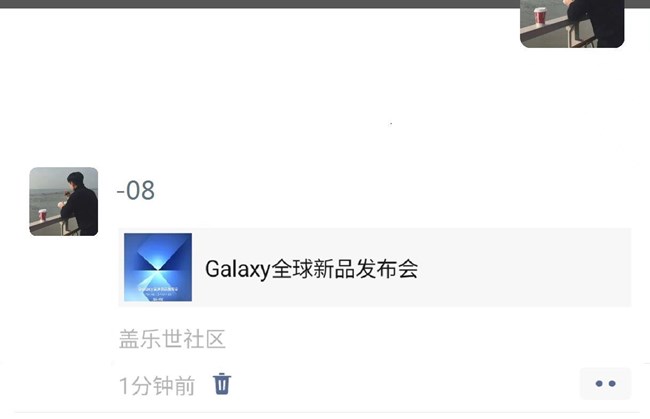This screenshot has height=419, width=650.
Task: Open the blue Galaxy event thumbnail
Action: (x=158, y=267)
